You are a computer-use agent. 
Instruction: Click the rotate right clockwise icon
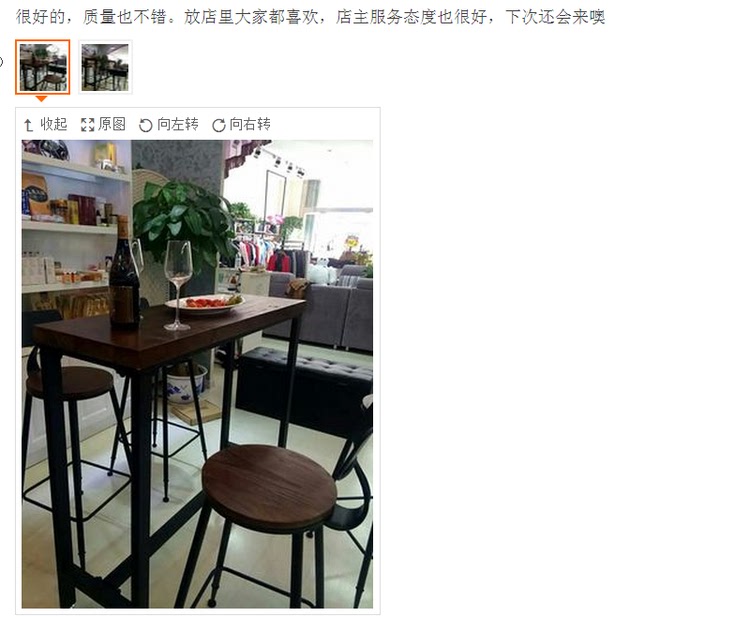click(219, 125)
